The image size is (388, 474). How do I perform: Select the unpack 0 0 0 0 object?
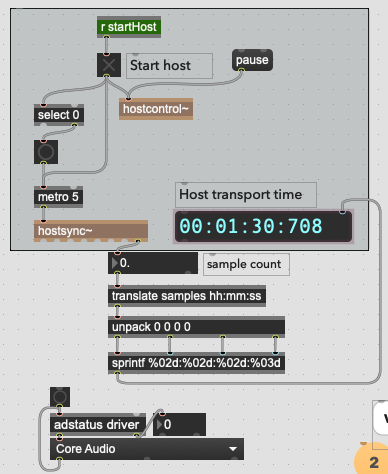pyautogui.click(x=196, y=327)
